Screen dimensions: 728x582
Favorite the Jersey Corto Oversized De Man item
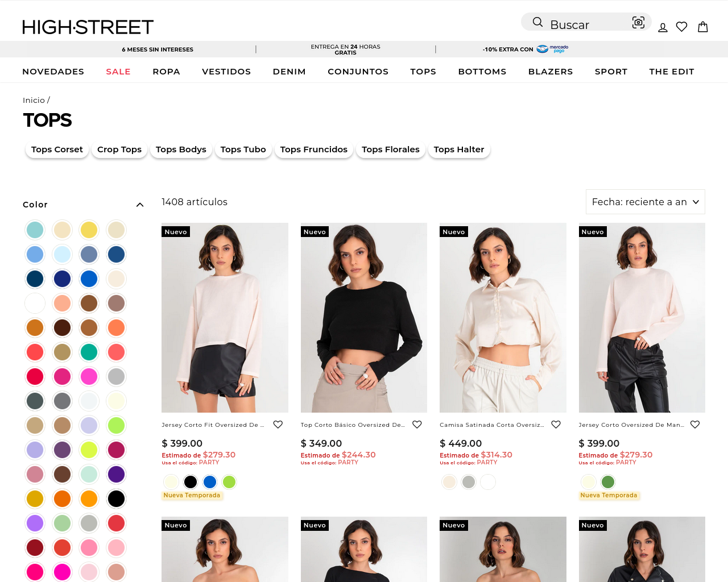pyautogui.click(x=695, y=425)
